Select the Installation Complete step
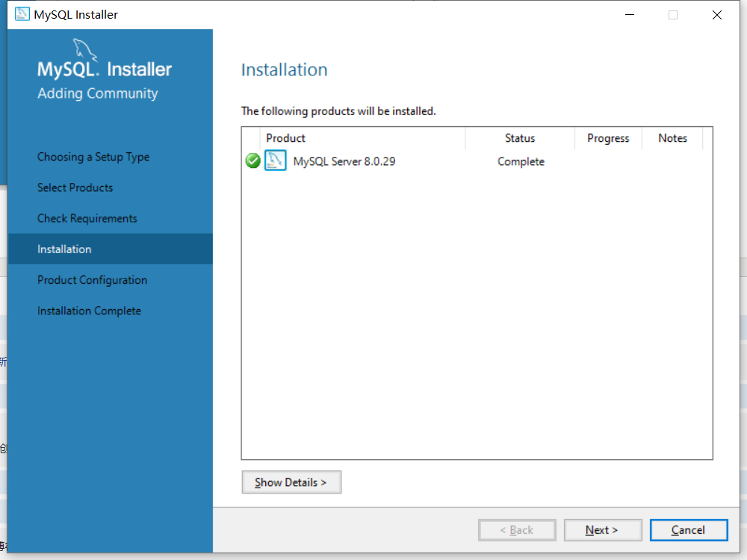This screenshot has height=560, width=747. 89,311
